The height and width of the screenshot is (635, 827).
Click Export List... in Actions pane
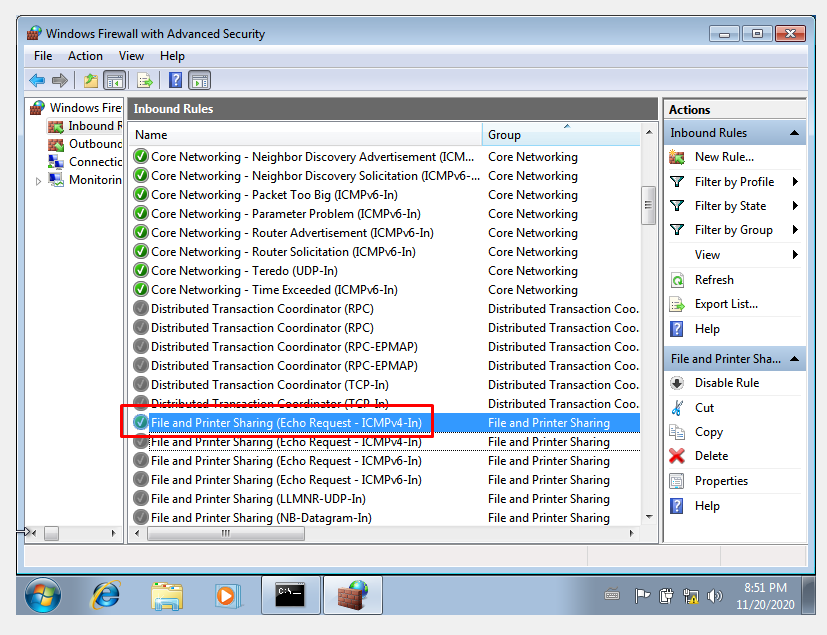pyautogui.click(x=726, y=304)
